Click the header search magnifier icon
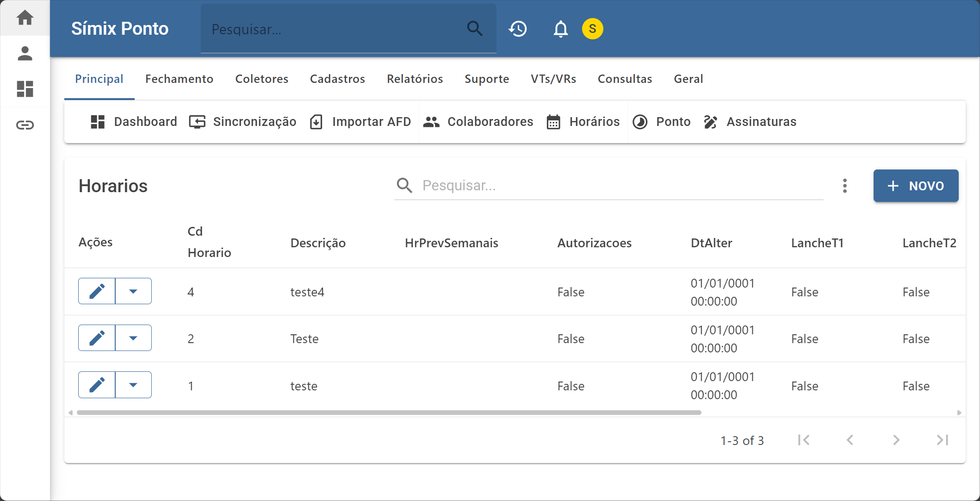980x501 pixels. click(x=475, y=29)
